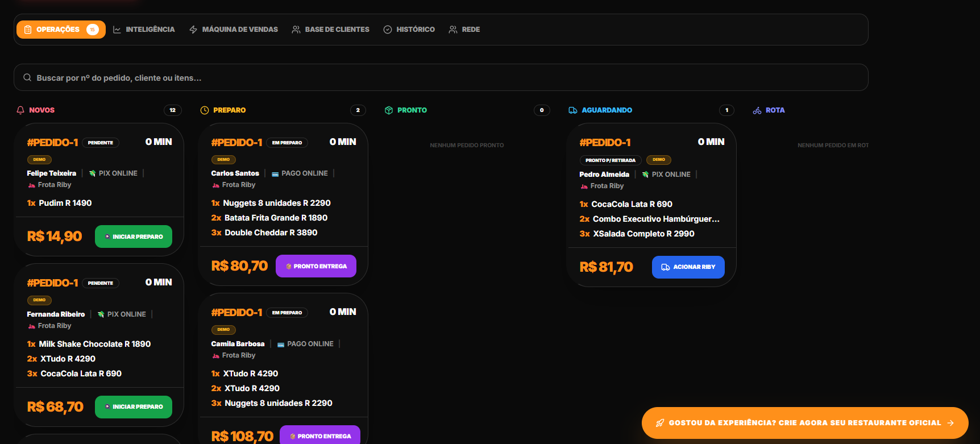
Task: Click '3x Nuggets 8 unidades' in Camila Barbosa's order
Action: point(272,403)
